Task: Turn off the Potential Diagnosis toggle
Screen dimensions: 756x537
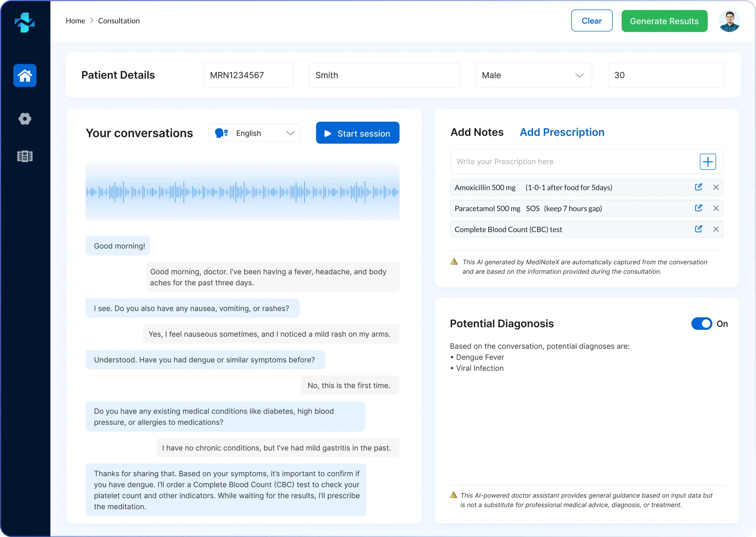Action: [x=701, y=324]
